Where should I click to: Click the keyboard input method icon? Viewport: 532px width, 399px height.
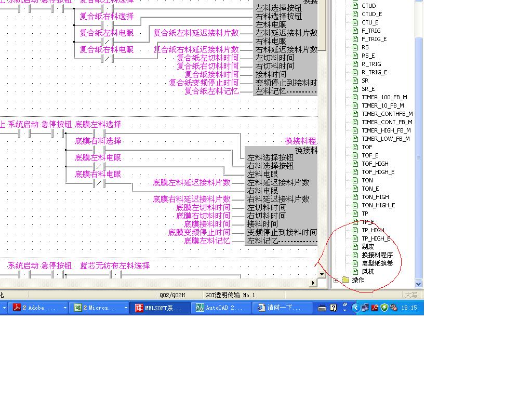pyautogui.click(x=322, y=308)
